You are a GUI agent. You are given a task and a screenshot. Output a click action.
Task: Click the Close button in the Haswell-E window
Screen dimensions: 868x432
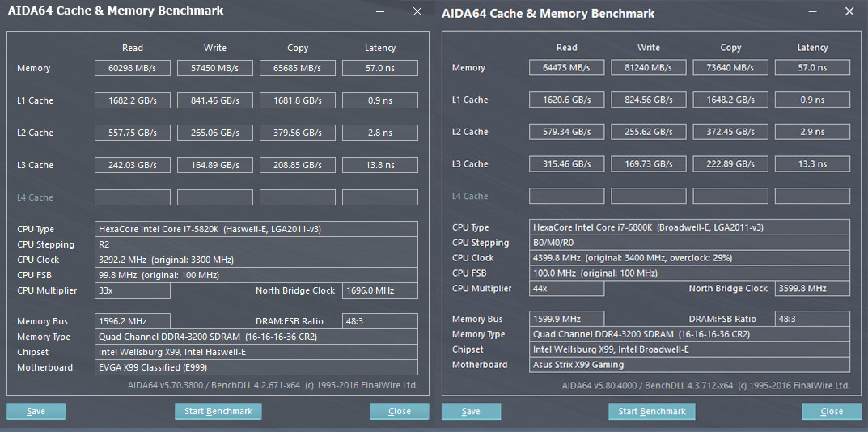tap(400, 411)
